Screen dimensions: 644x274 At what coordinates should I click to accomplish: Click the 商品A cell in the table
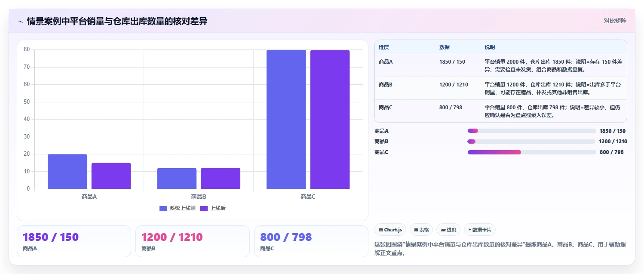386,62
